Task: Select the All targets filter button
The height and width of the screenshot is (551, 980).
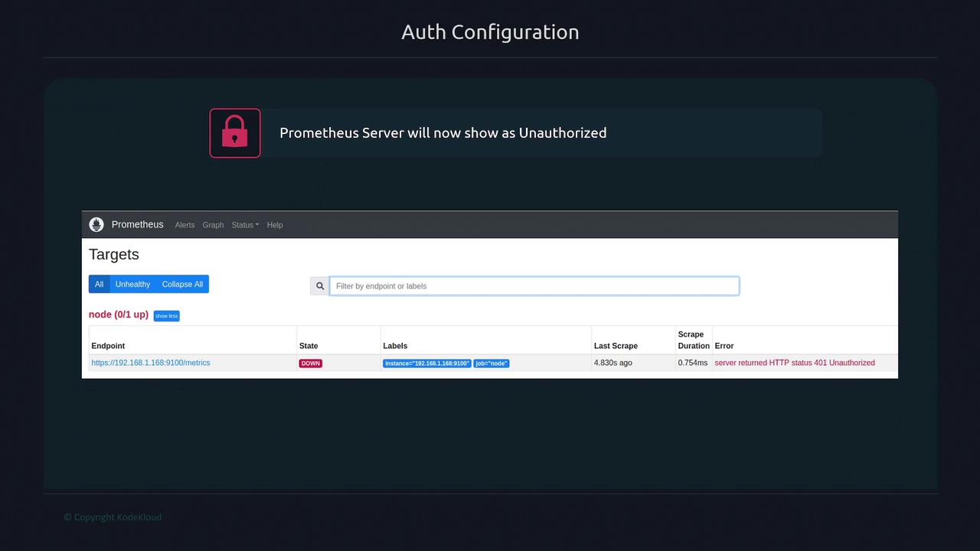Action: tap(99, 284)
